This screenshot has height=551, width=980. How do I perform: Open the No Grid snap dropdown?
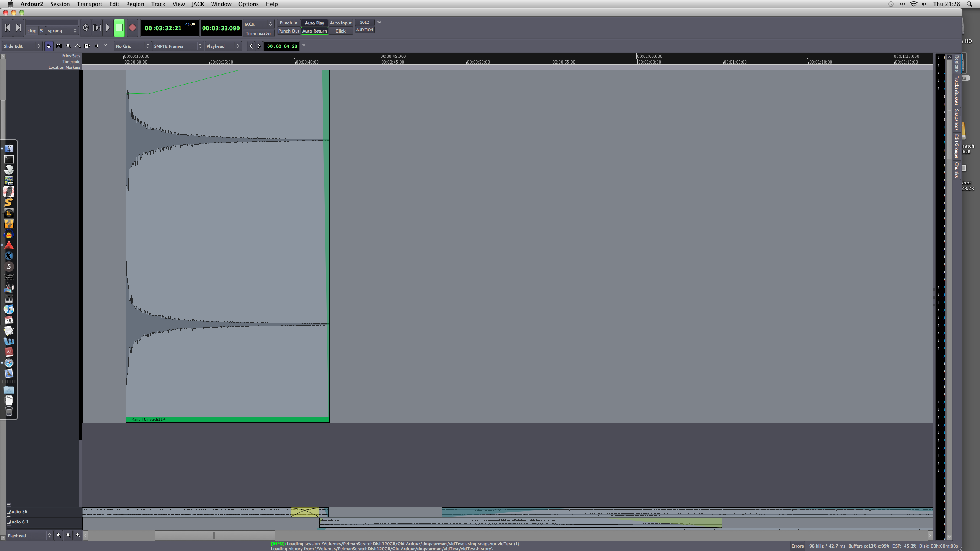click(132, 46)
